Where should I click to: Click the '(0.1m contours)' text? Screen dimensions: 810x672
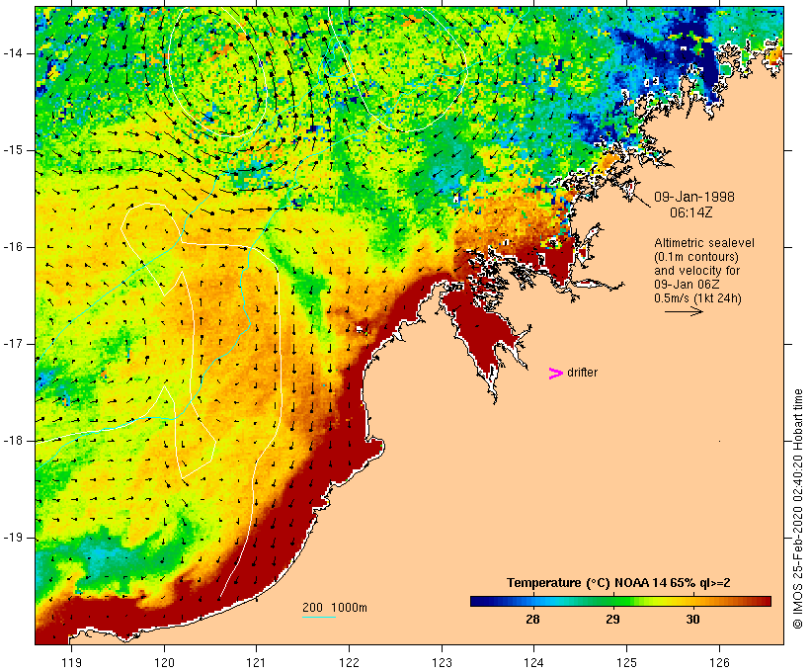[x=696, y=257]
